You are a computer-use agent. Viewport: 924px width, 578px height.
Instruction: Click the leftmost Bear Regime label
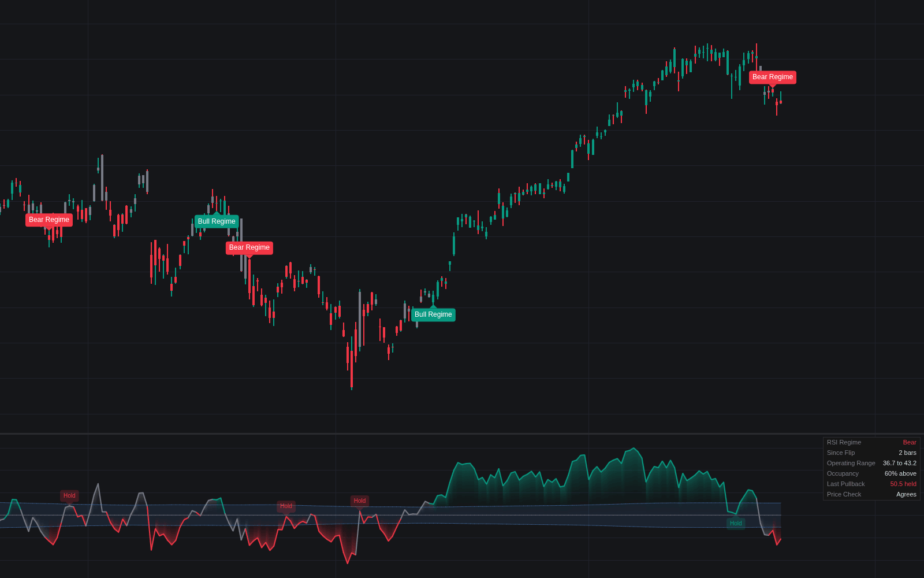49,220
